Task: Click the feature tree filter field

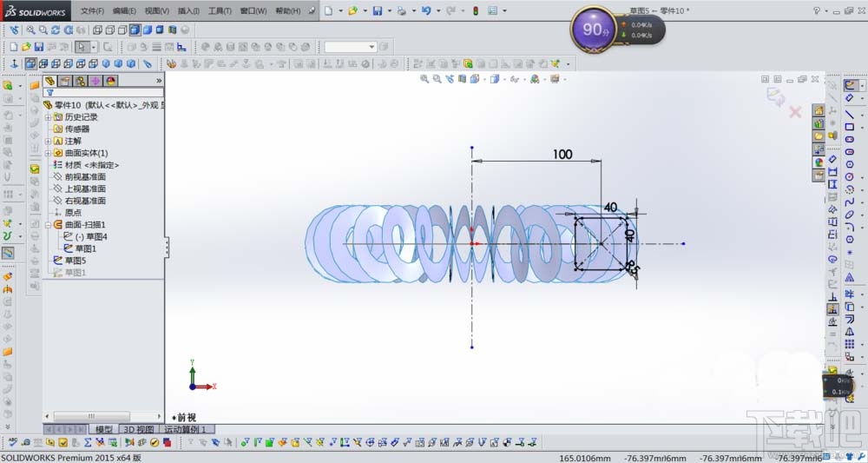Action: (x=104, y=92)
